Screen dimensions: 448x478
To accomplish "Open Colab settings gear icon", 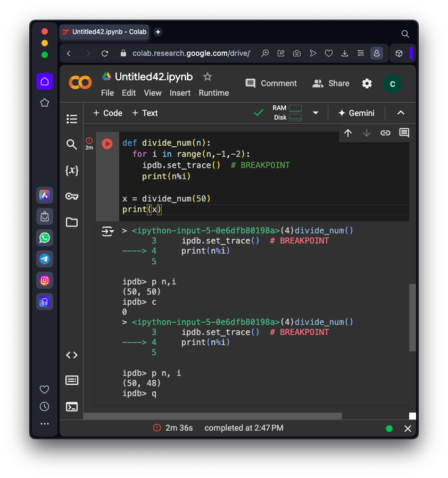I will [x=367, y=83].
